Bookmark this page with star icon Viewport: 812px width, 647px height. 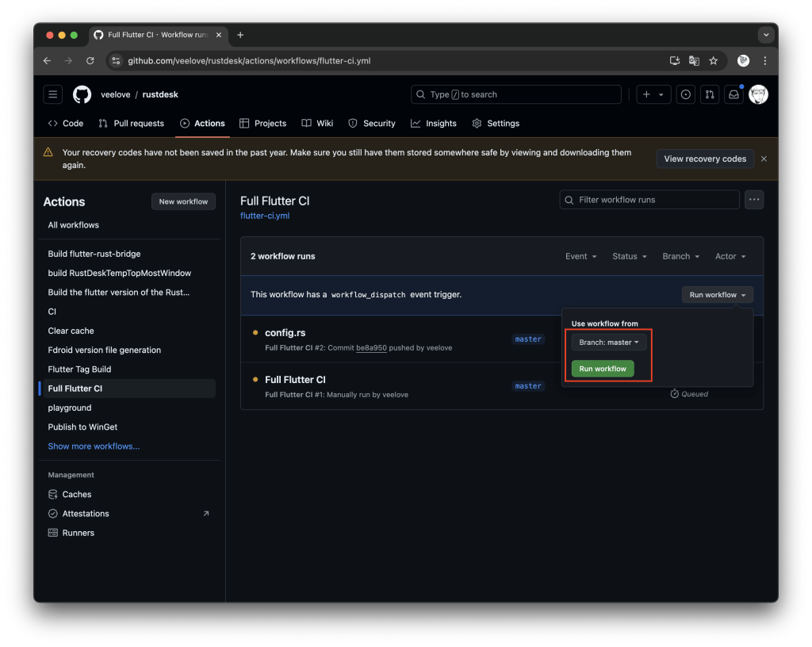[714, 60]
